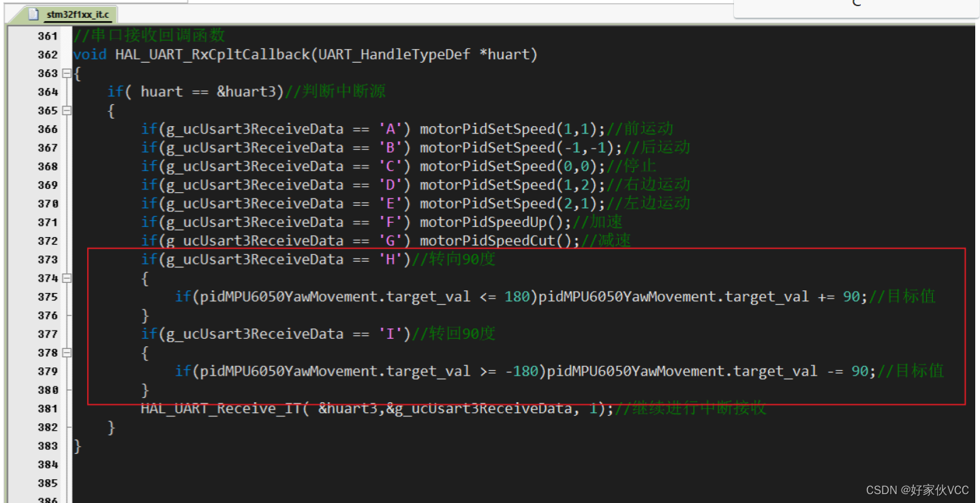The height and width of the screenshot is (503, 980).
Task: Click the comment //判断中断源
Action: (x=335, y=91)
